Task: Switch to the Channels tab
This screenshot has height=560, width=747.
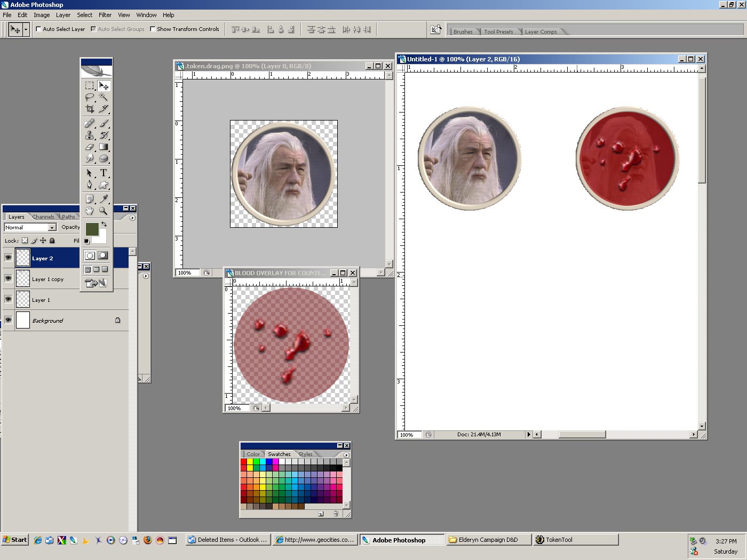Action: 43,217
